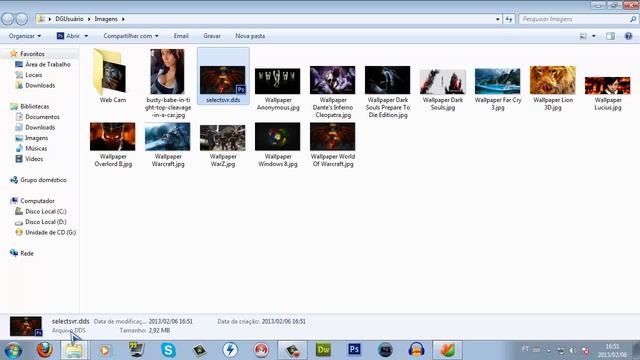The image size is (640, 360).
Task: Open the view options dropdown arrow
Action: tap(594, 36)
